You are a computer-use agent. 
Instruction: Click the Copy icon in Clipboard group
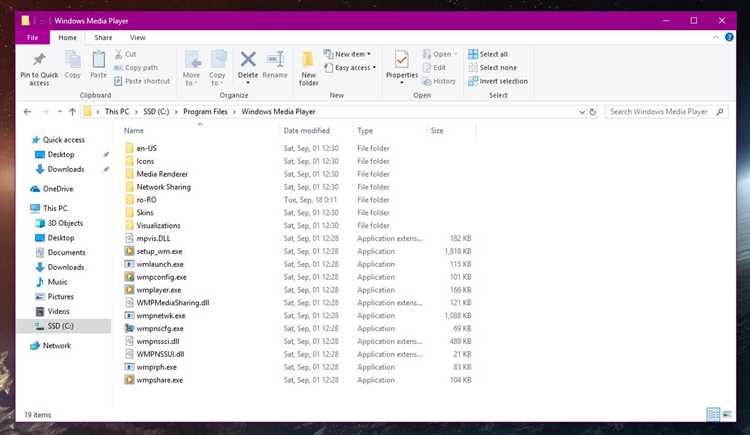pyautogui.click(x=73, y=60)
